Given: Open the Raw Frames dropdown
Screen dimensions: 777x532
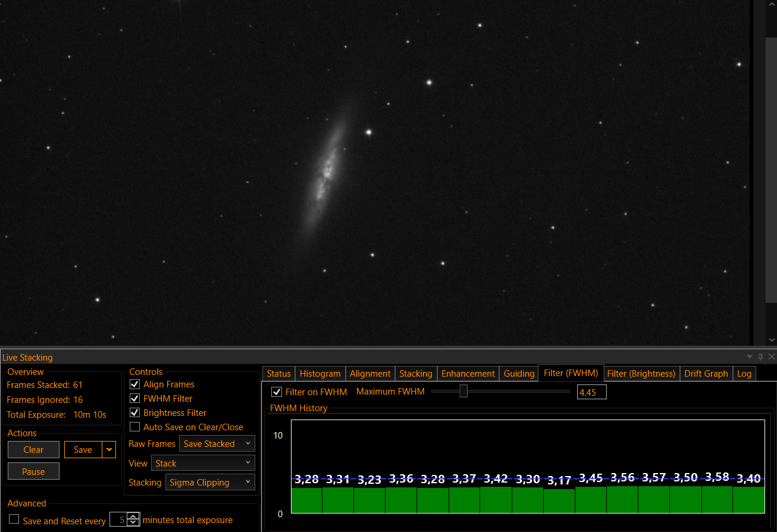Looking at the screenshot, I should (x=217, y=444).
